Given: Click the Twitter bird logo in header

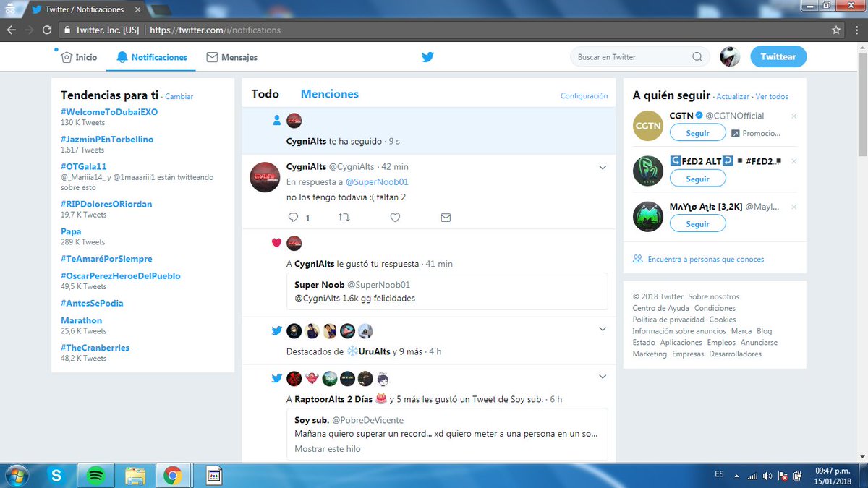Looking at the screenshot, I should point(427,57).
